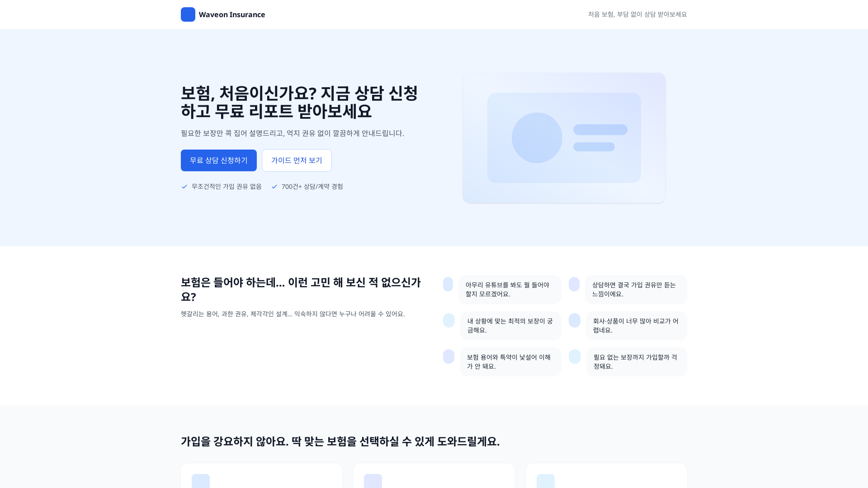Click the avatar next to 필요 없는 보장까지 bubble
Image resolution: width=868 pixels, height=488 pixels.
575,357
